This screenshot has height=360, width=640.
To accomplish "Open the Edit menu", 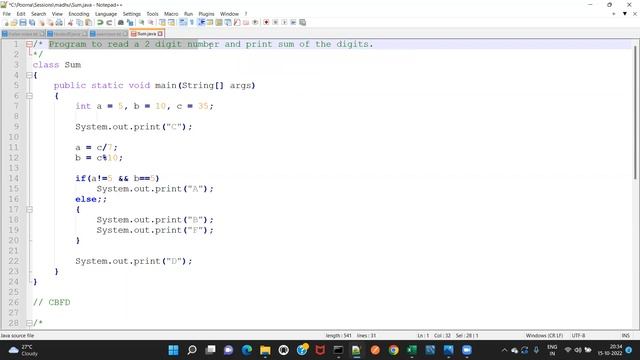I will pos(21,14).
